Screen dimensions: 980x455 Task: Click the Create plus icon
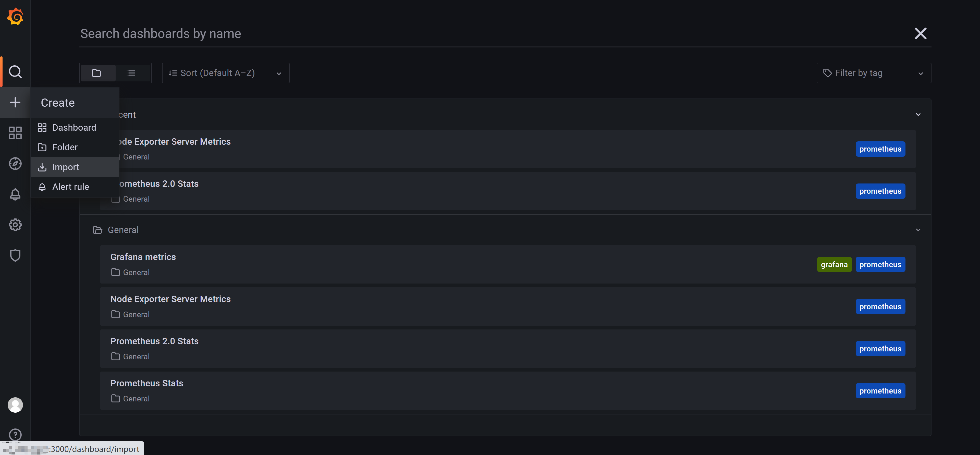coord(15,102)
